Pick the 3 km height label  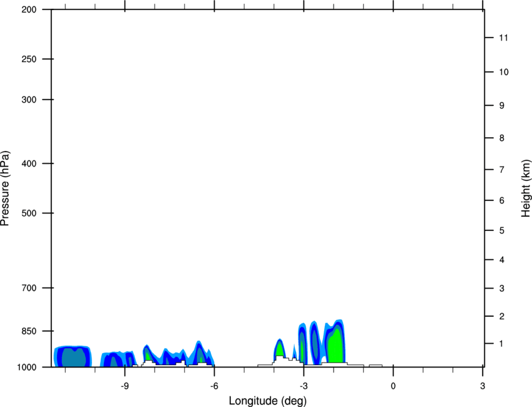click(x=501, y=289)
